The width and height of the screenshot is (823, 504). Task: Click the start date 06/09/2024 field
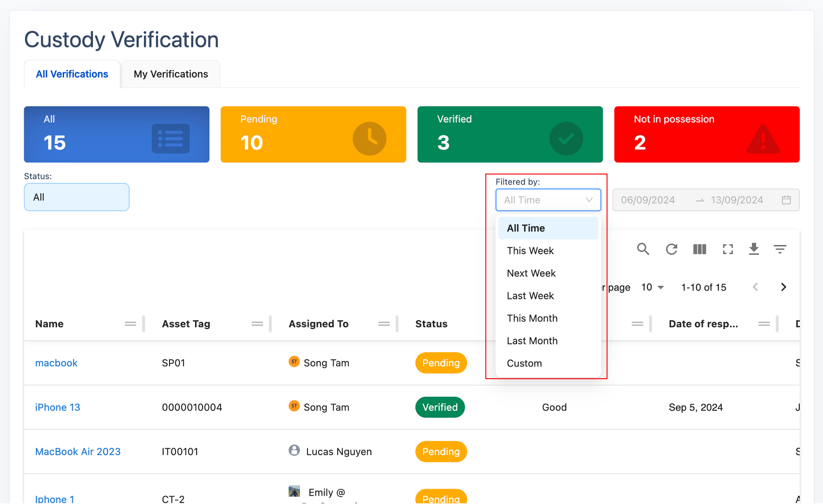click(x=648, y=200)
